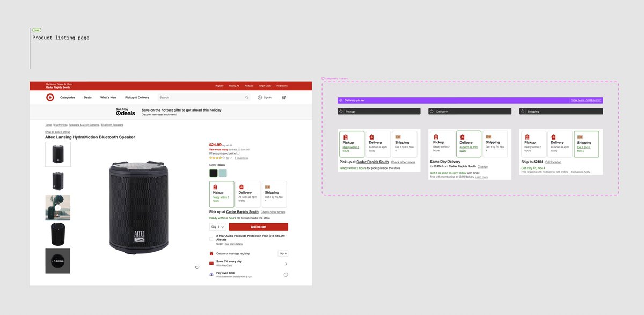Click the diamond icon in Delivery picker header
The image size is (644, 315).
tap(340, 100)
